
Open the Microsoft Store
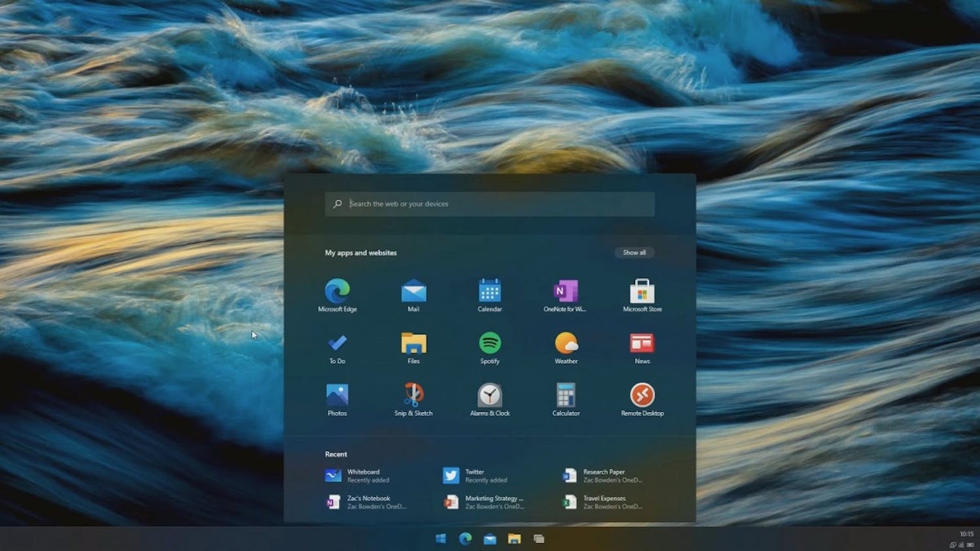(642, 291)
